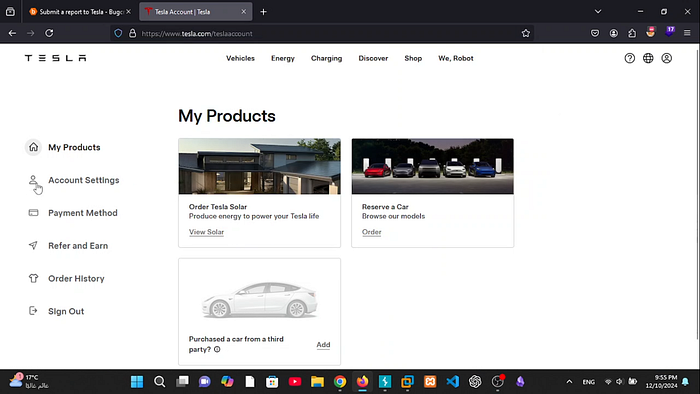The width and height of the screenshot is (700, 394).
Task: Click Sign Out in the sidebar
Action: click(x=66, y=311)
